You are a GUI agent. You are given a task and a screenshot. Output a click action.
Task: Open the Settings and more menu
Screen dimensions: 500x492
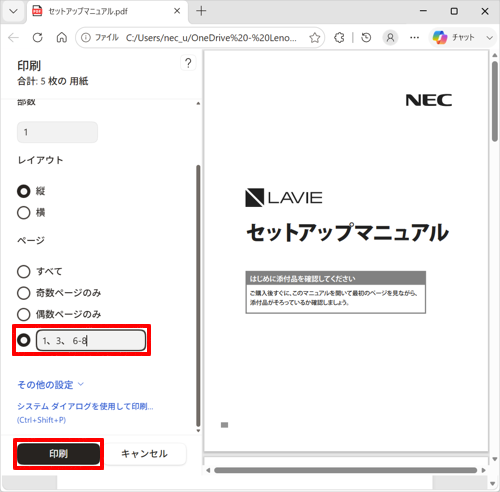[414, 38]
